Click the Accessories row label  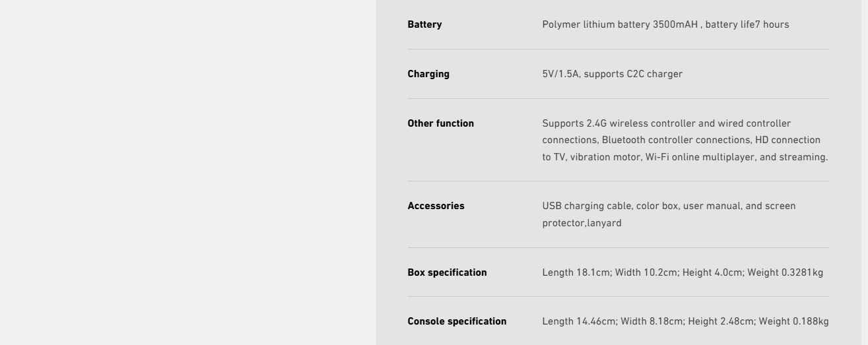click(436, 206)
